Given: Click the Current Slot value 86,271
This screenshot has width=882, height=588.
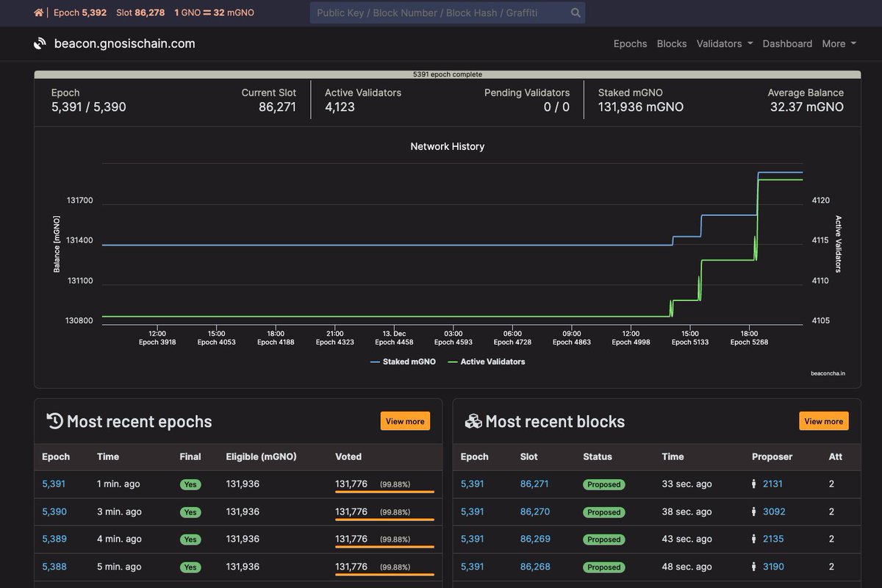Looking at the screenshot, I should [x=277, y=107].
